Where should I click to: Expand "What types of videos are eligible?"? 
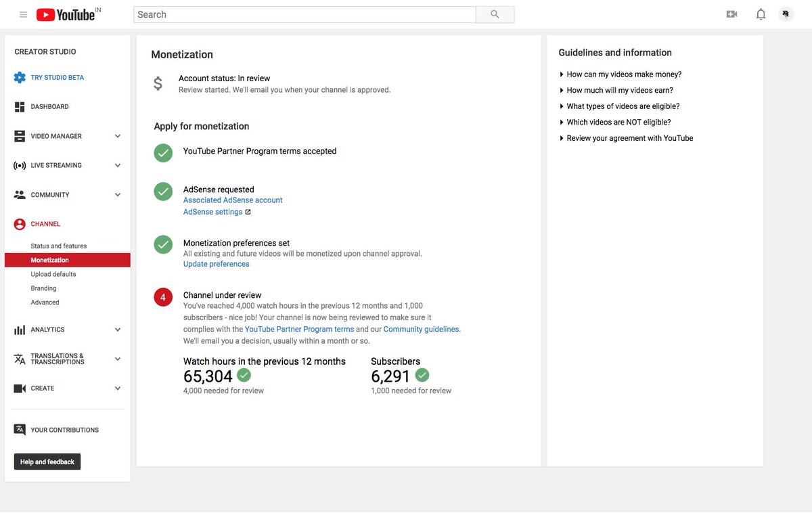[619, 106]
